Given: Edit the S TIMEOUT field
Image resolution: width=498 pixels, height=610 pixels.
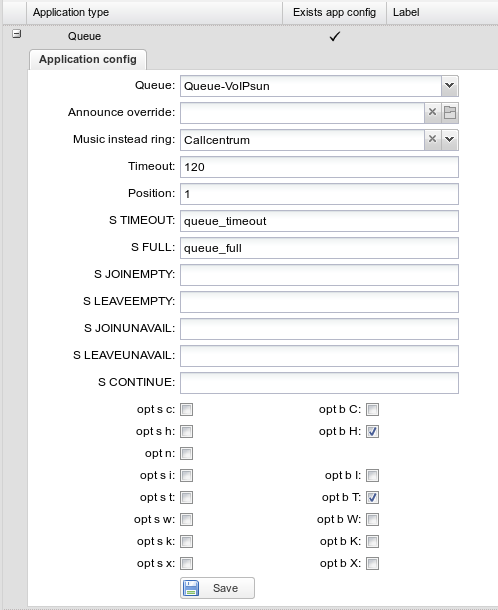Looking at the screenshot, I should tap(319, 221).
